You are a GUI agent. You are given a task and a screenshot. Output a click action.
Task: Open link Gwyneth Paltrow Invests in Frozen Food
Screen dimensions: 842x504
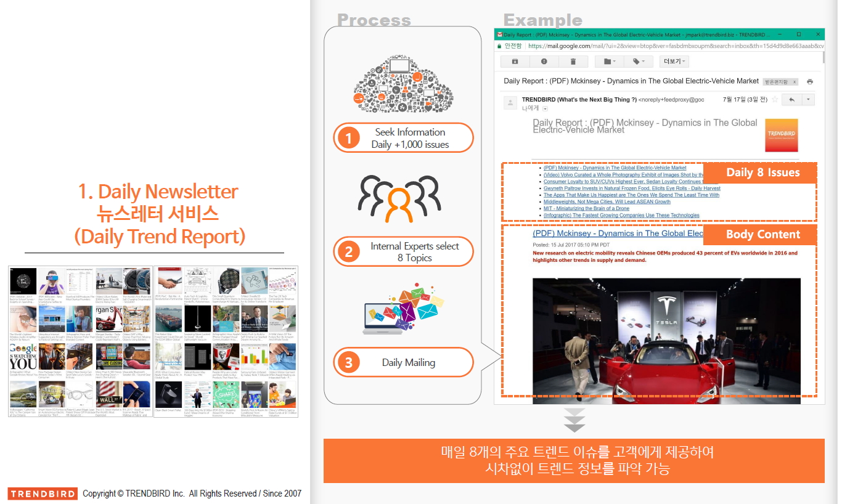point(632,189)
